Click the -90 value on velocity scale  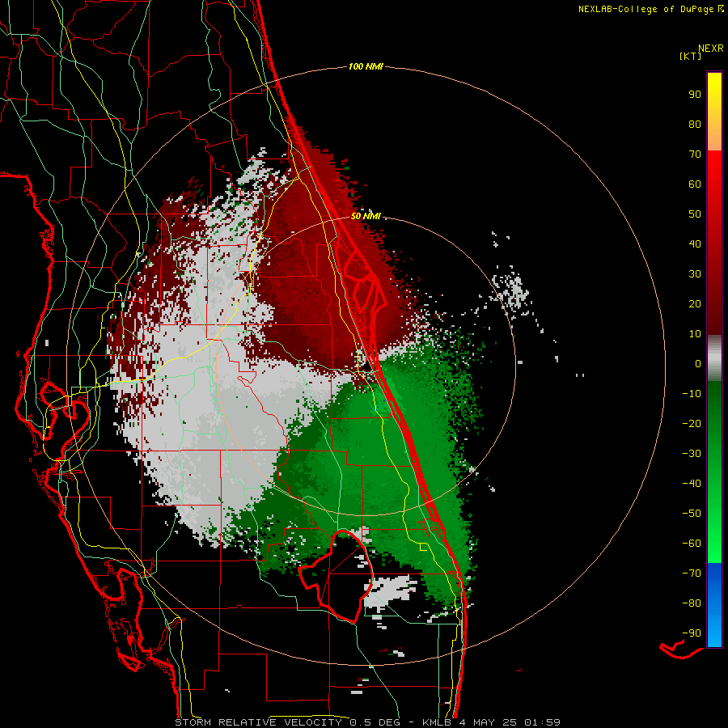click(692, 633)
